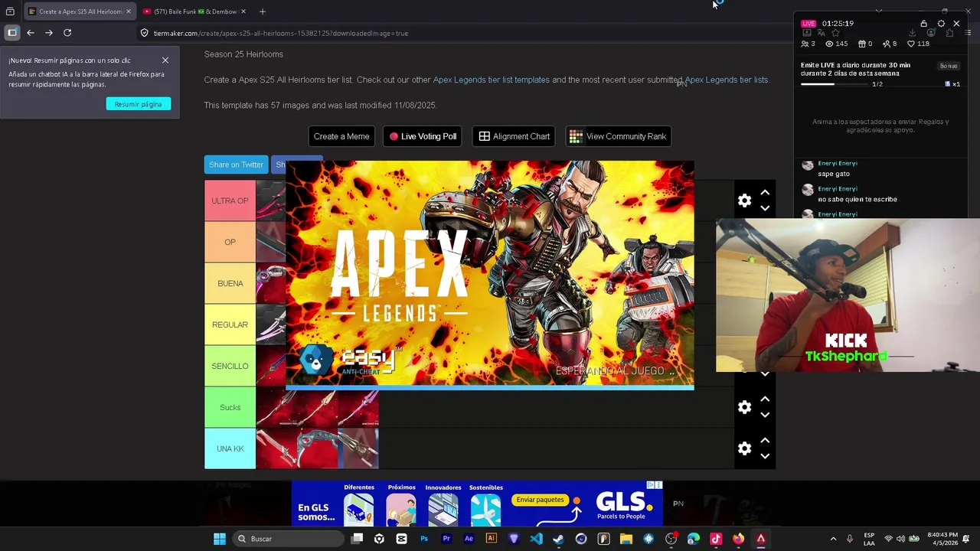Click Enviar paquetes in GLS ad
Image resolution: width=980 pixels, height=551 pixels.
click(540, 500)
